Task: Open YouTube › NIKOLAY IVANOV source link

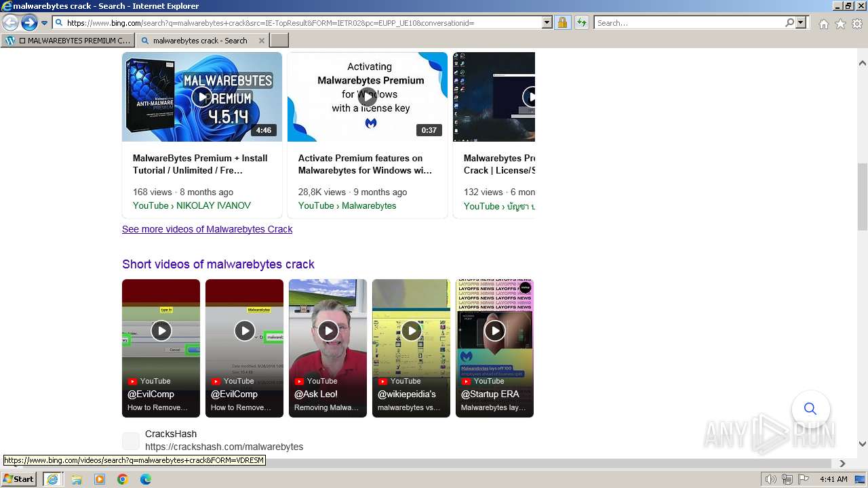Action: [x=192, y=205]
